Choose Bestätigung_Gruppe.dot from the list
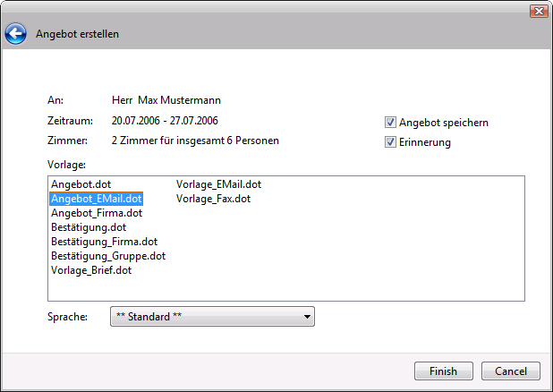Viewport: 553px width, 392px height. click(108, 256)
